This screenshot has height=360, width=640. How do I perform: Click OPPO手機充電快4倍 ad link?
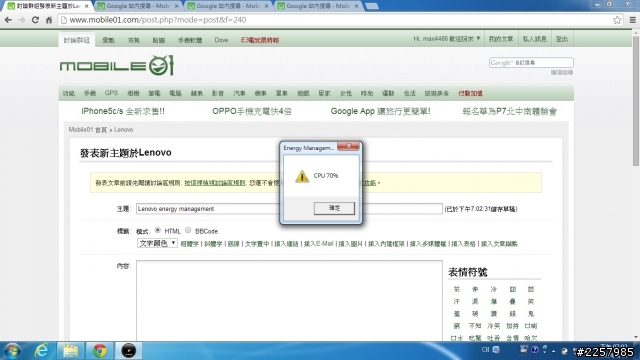pyautogui.click(x=252, y=111)
